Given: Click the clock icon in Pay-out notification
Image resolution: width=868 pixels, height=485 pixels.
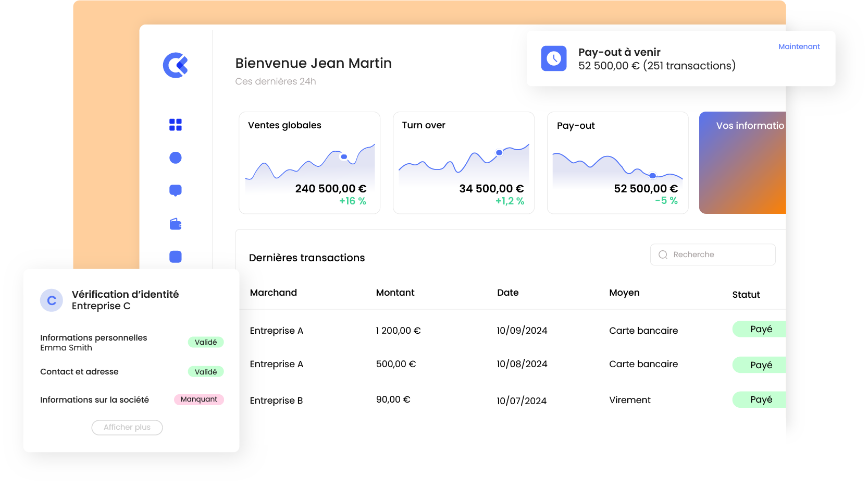Looking at the screenshot, I should [x=553, y=58].
